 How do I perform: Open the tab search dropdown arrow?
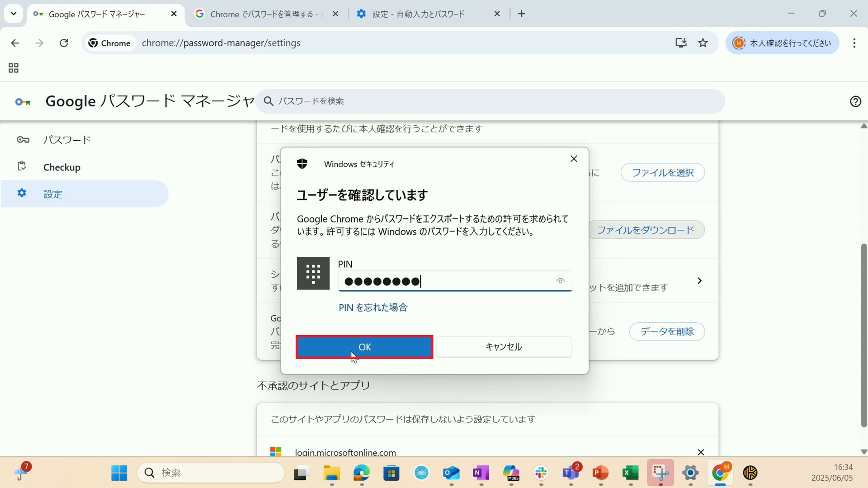[14, 14]
